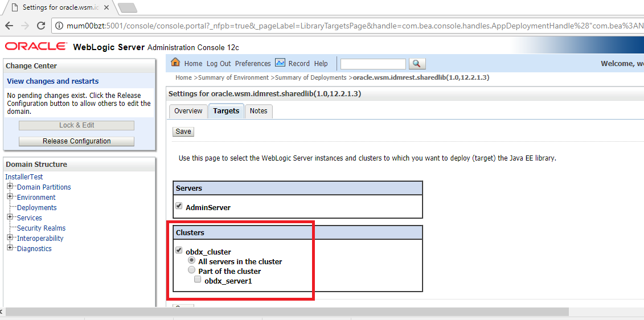Open Deployments in Domain Structure
Image resolution: width=644 pixels, height=320 pixels.
click(x=37, y=208)
